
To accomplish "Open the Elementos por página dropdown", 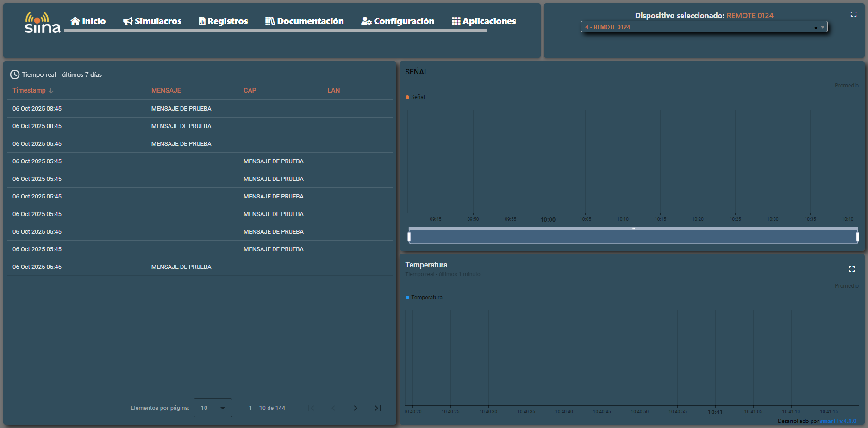I will (x=213, y=408).
